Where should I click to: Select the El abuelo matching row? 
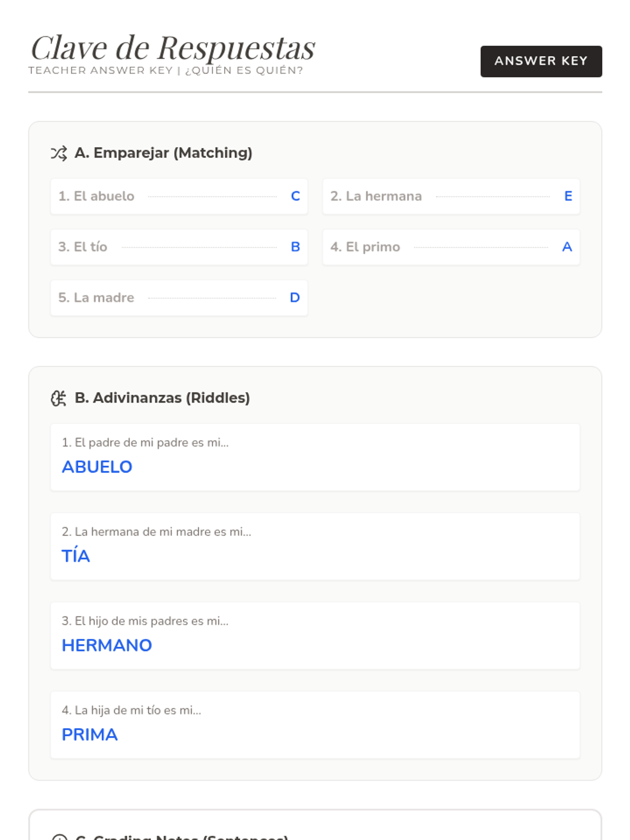coord(178,196)
